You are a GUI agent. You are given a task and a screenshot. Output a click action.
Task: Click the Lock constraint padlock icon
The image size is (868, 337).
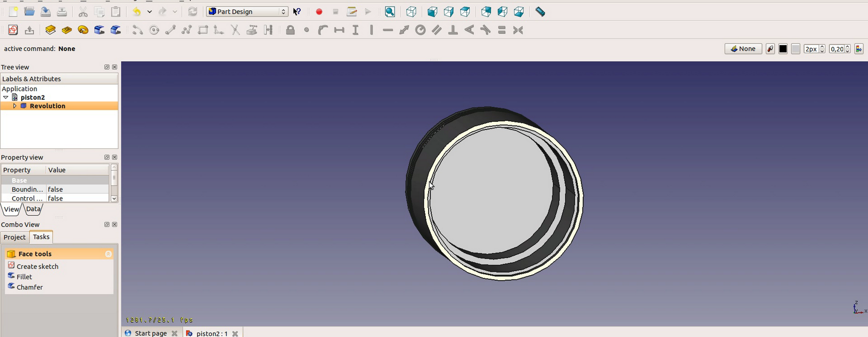290,30
